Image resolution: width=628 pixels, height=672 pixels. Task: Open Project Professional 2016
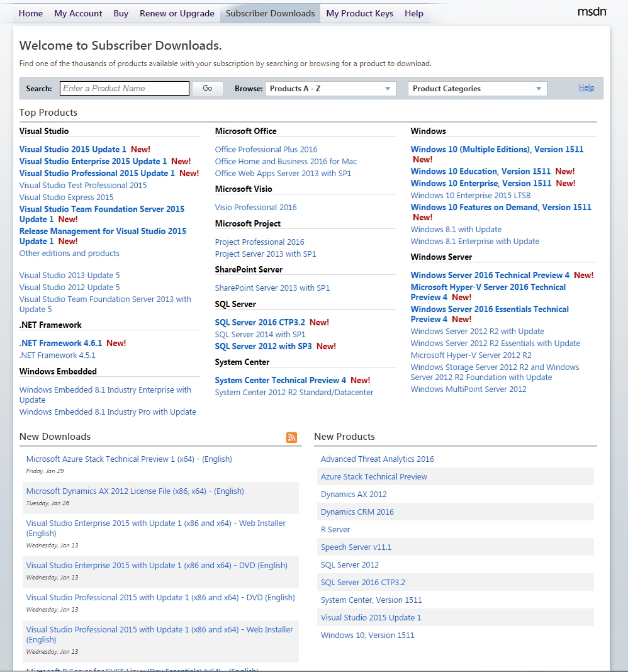coord(259,242)
